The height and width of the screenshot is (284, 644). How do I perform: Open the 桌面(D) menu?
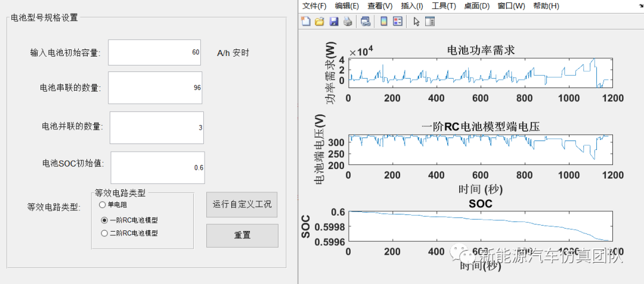coord(477,6)
